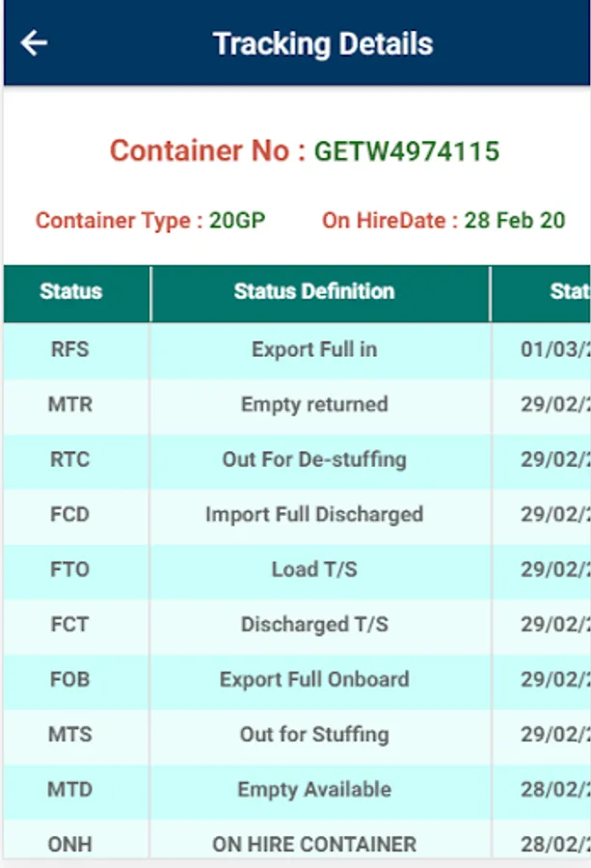Select the MTR status cell
Viewport: 591px width, 868px height.
tap(70, 405)
